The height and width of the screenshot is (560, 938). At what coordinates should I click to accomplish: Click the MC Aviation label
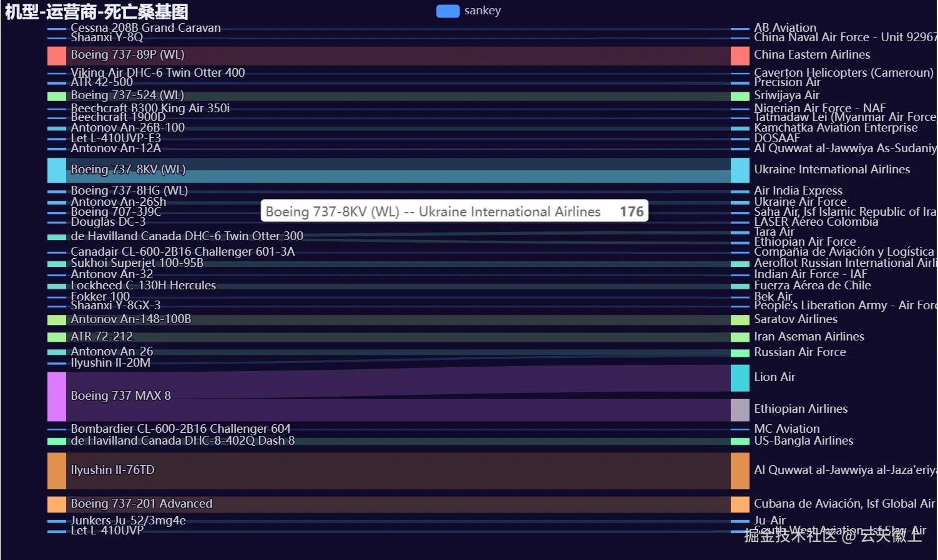pos(787,429)
